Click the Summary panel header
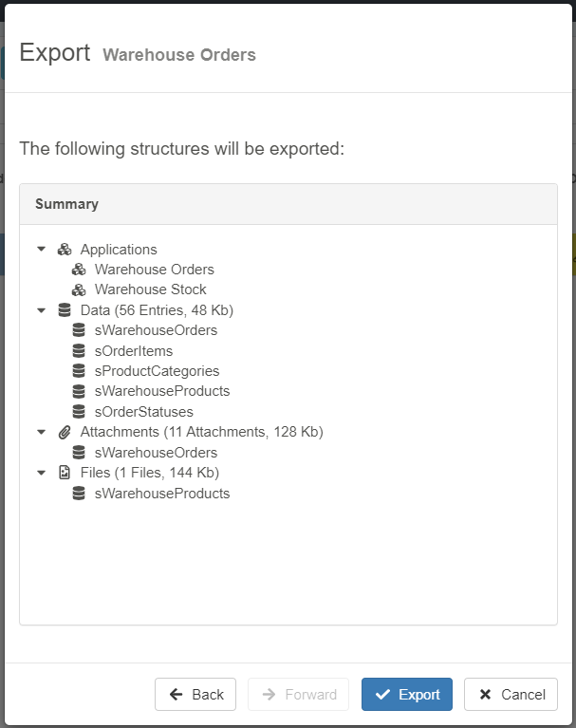576x728 pixels. pos(288,204)
